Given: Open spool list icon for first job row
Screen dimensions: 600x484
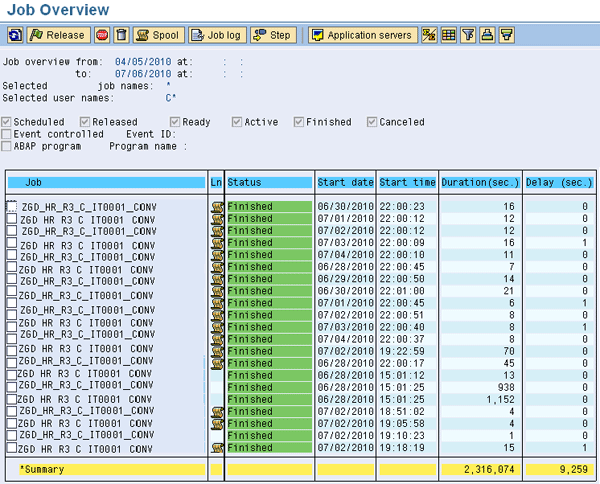Looking at the screenshot, I should [216, 207].
